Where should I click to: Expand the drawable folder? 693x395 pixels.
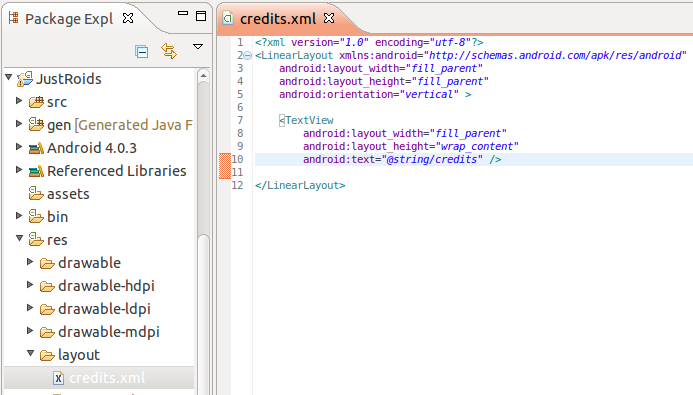[30, 261]
